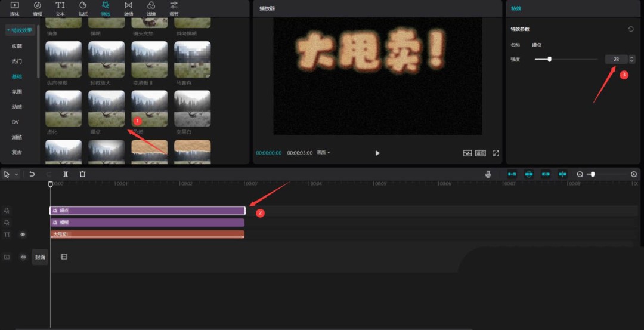Enter fullscreen preview mode
644x330 pixels.
[x=496, y=153]
